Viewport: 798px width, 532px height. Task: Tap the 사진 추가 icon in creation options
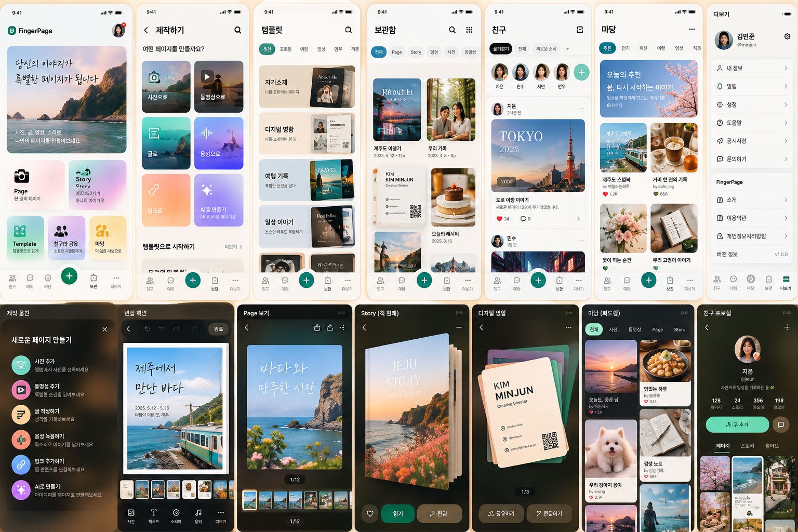pyautogui.click(x=21, y=365)
